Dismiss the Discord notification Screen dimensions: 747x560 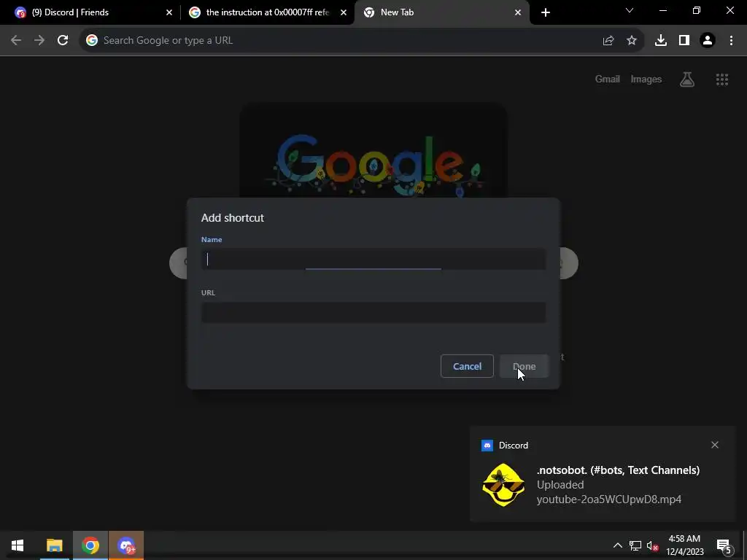(715, 445)
